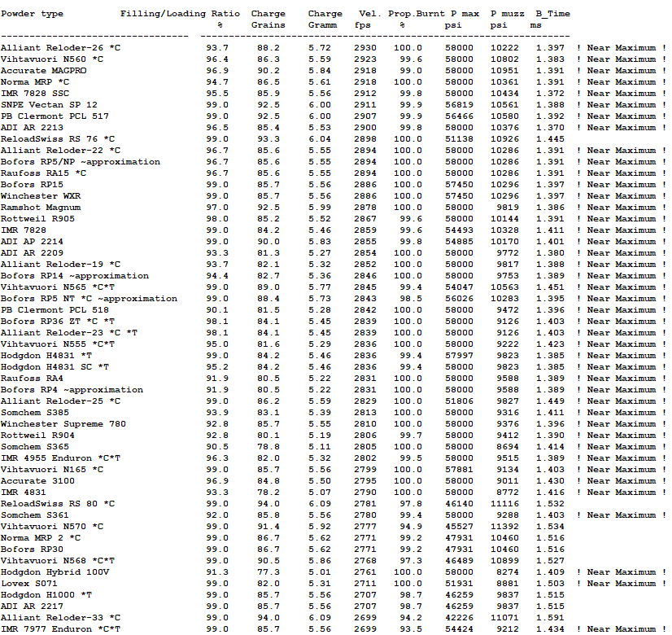This screenshot has height=635, width=672.
Task: Select the "IMR 7828 SSC" powder name
Action: [x=35, y=94]
